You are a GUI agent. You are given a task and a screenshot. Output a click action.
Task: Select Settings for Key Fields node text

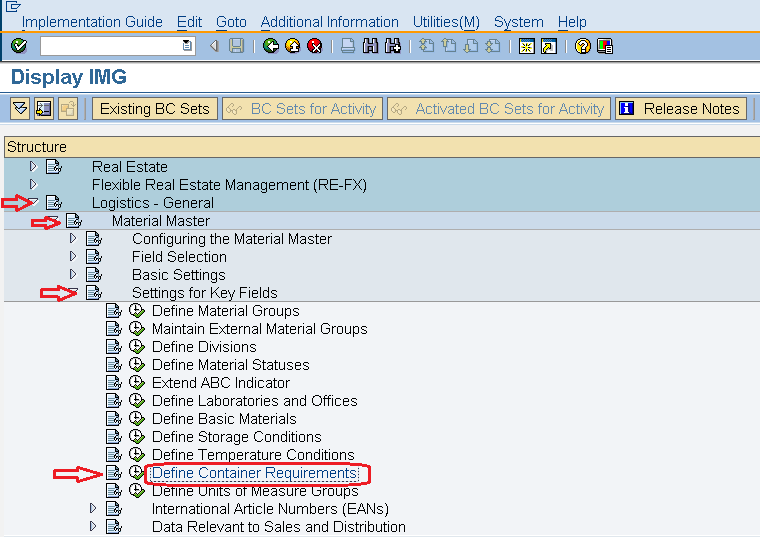(x=205, y=293)
